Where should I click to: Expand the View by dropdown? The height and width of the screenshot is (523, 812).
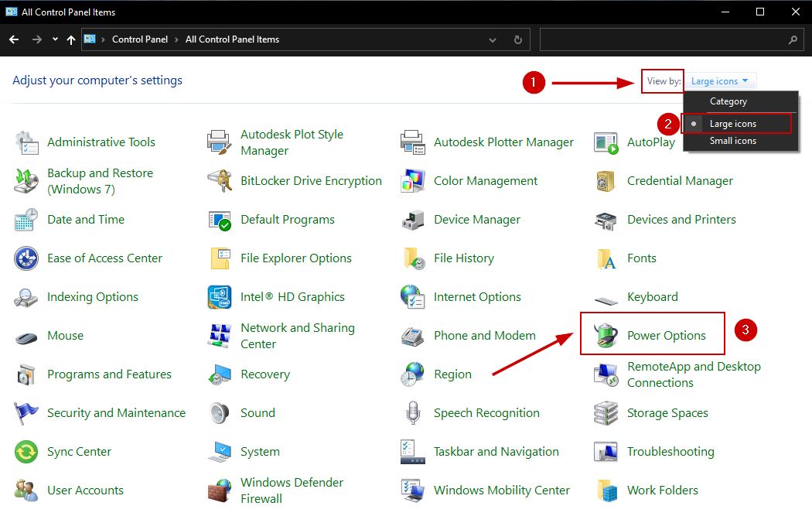click(720, 81)
